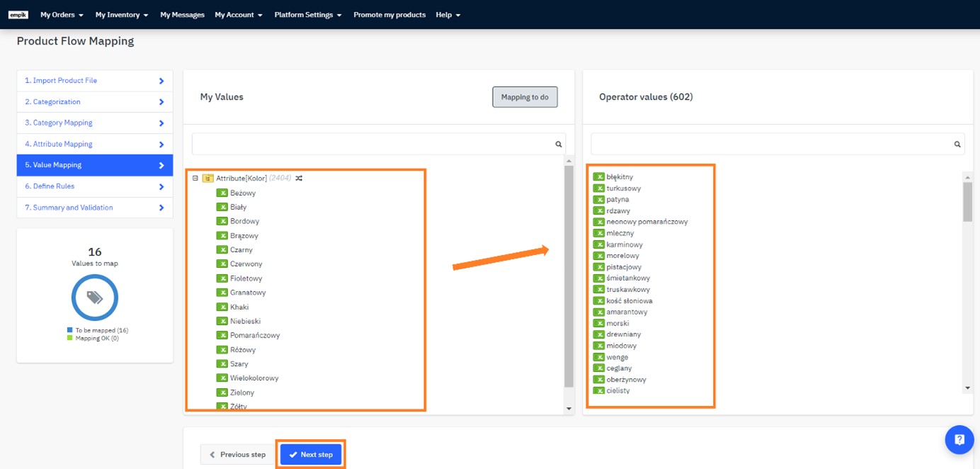
Task: Collapse the Attribute[Kolor] tree node
Action: click(195, 179)
